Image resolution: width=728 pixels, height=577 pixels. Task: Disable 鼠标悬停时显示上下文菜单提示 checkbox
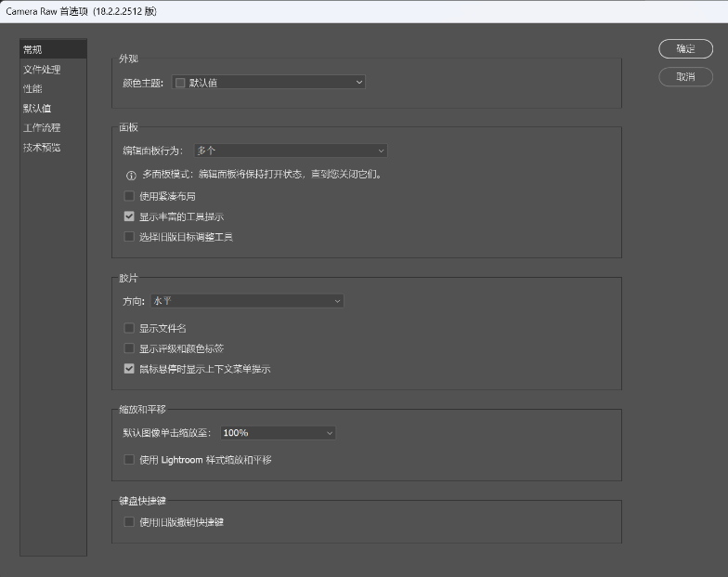pyautogui.click(x=129, y=369)
